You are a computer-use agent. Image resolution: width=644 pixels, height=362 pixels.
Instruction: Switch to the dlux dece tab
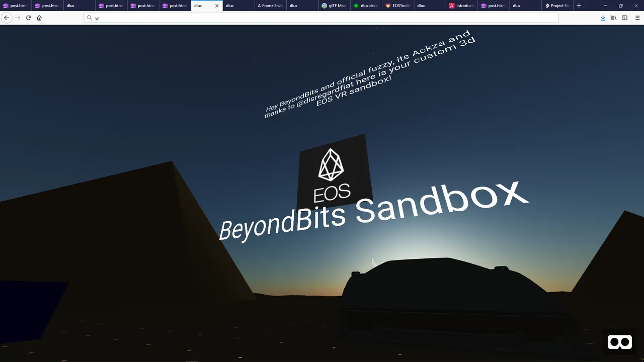tap(366, 6)
